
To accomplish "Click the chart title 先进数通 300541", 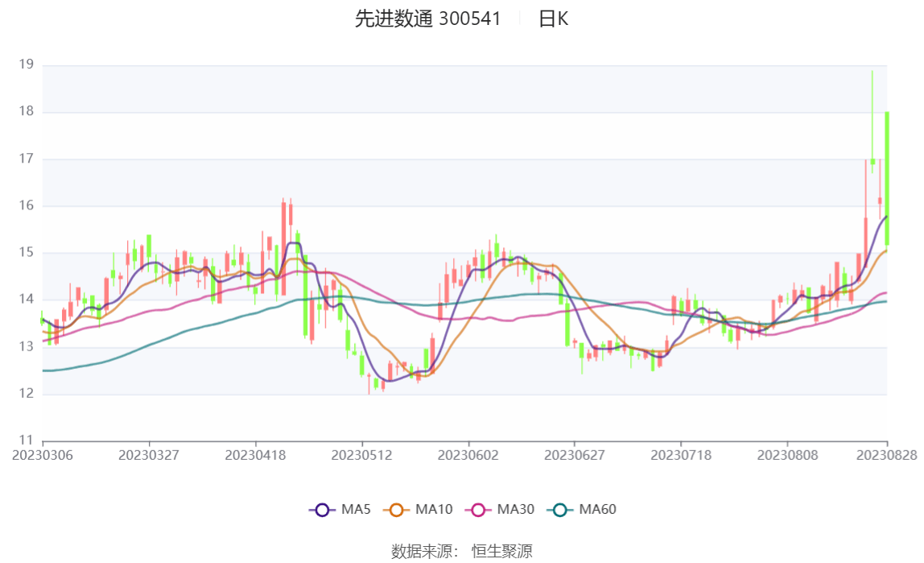I will tap(427, 19).
